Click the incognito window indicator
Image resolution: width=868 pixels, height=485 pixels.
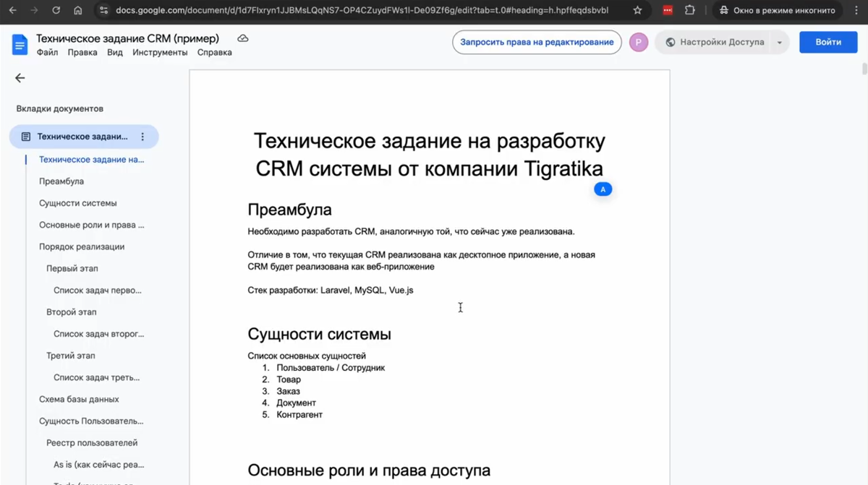point(778,11)
